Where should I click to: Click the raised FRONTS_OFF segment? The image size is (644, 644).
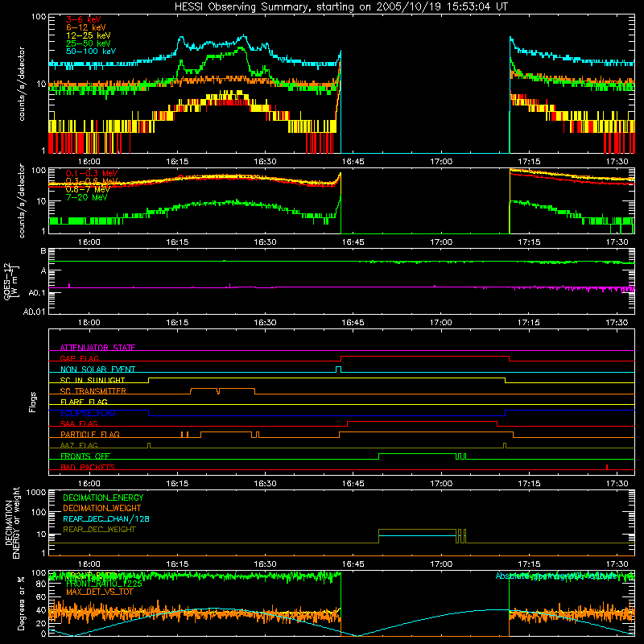tap(417, 454)
